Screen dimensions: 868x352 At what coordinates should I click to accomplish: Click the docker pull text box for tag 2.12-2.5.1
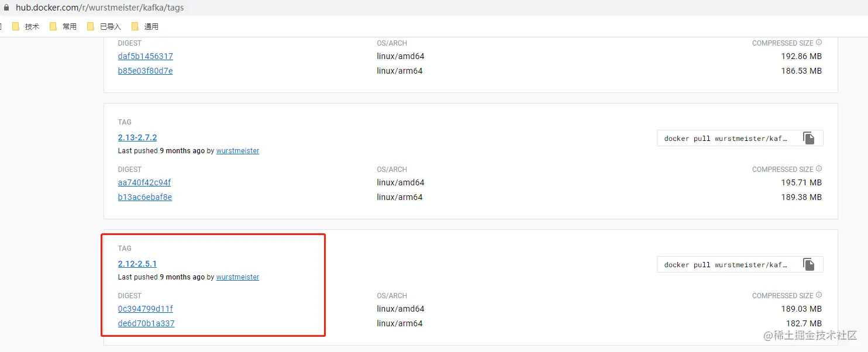pos(725,265)
